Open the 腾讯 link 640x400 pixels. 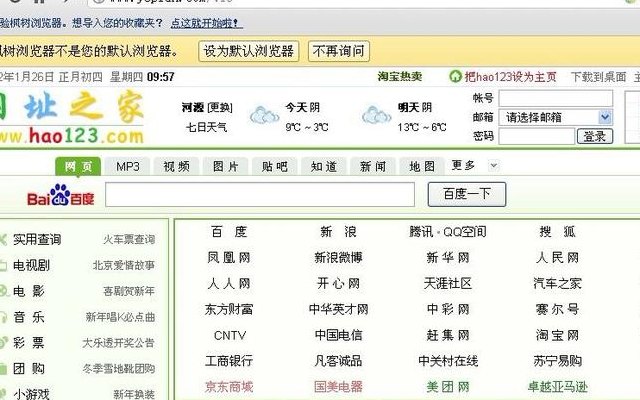point(421,232)
